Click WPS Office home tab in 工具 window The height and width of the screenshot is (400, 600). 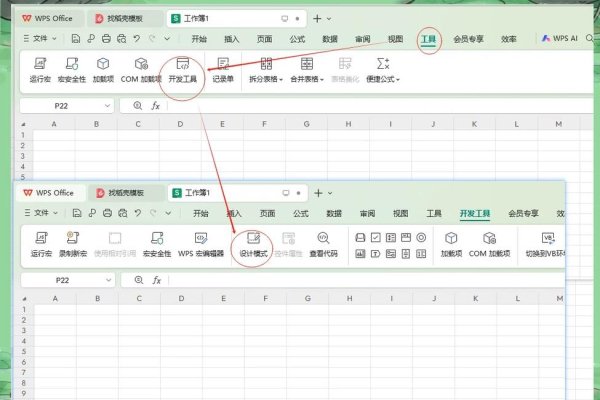(x=47, y=18)
